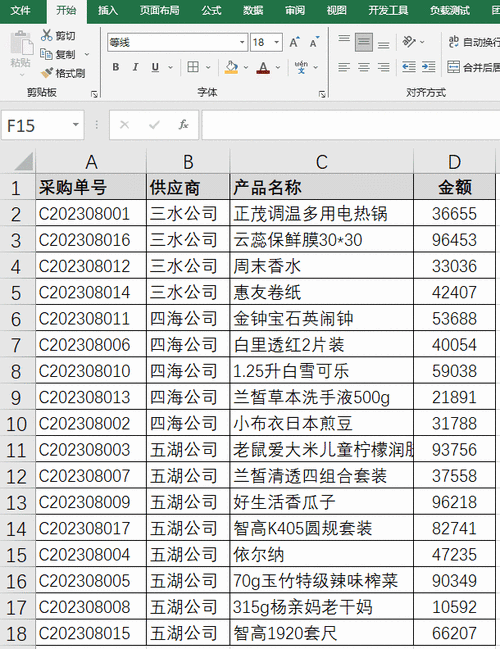Open the font name dropdown 等线
The width and height of the screenshot is (500, 649).
point(242,42)
